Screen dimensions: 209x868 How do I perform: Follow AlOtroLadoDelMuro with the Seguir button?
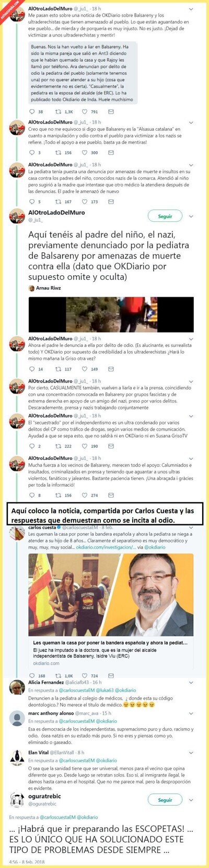(x=165, y=216)
